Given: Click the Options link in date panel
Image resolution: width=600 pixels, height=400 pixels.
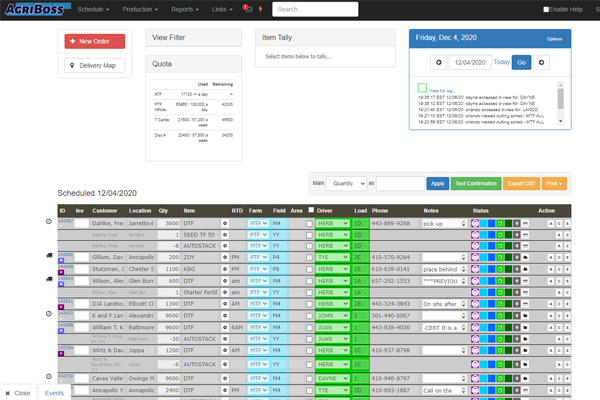Looking at the screenshot, I should (x=554, y=39).
